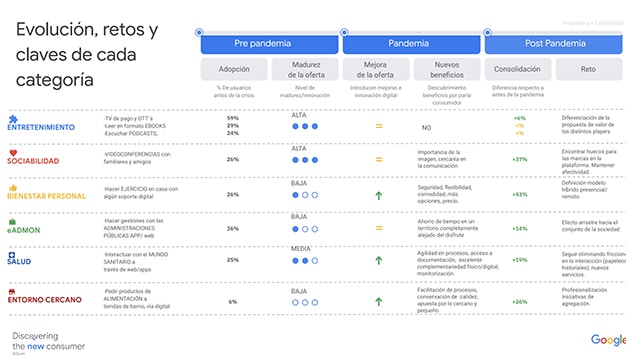Viewport: 626px width, 364px height.
Task: Click the maturity dots in Bienestar Personal row
Action: click(305, 195)
